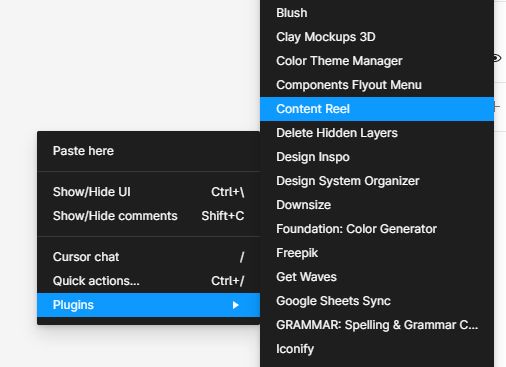
Task: Launch Quick actions... entry
Action: click(149, 281)
